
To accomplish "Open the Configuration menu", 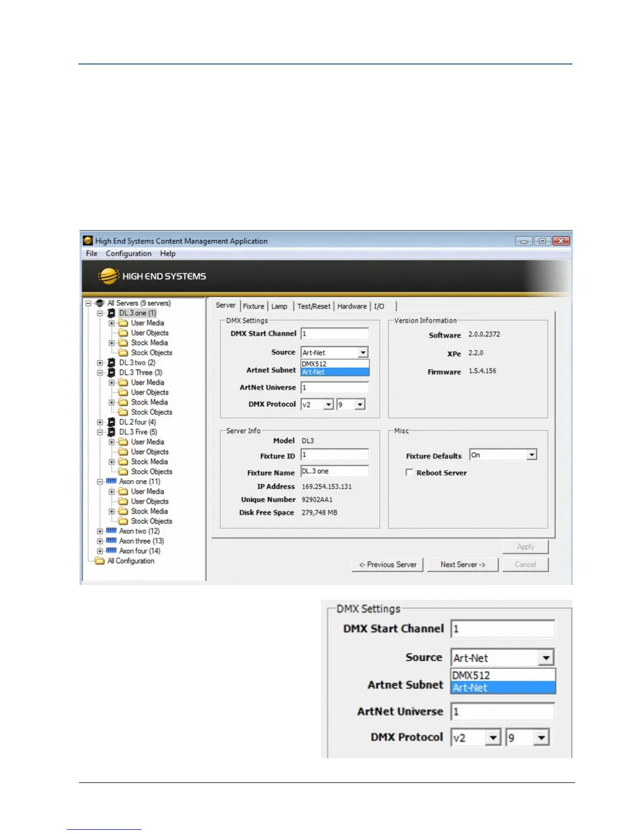I will coord(128,254).
